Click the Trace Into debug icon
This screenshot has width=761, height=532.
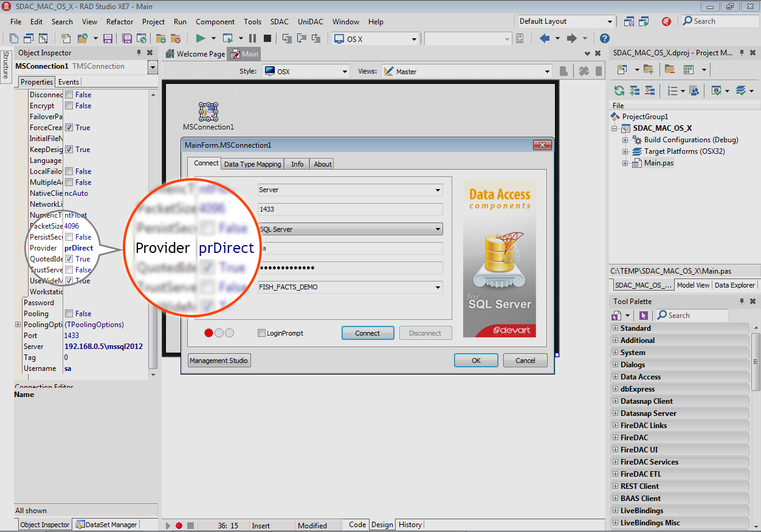288,38
